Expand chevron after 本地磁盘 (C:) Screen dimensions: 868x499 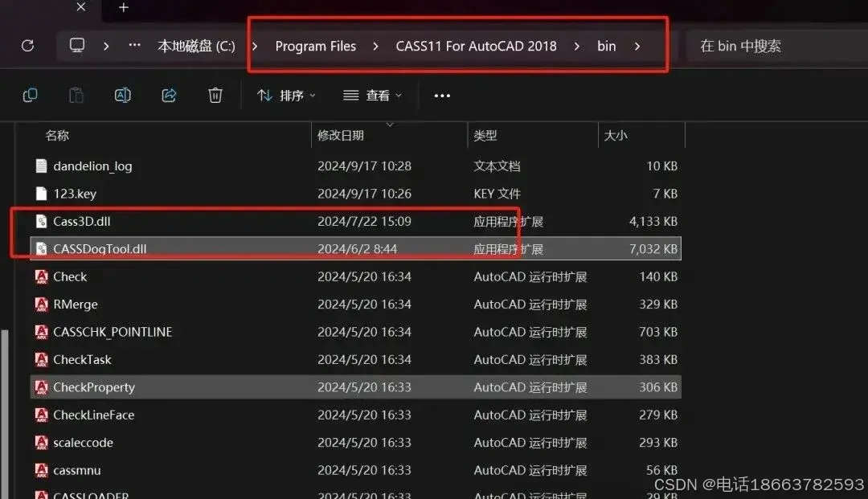point(255,46)
